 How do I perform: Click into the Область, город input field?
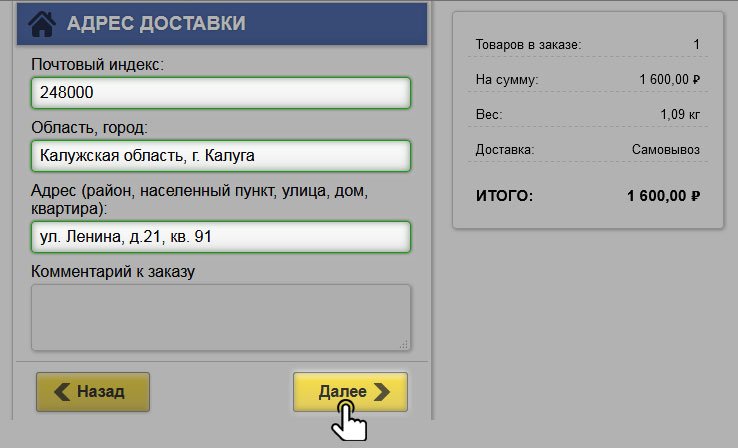pos(220,156)
